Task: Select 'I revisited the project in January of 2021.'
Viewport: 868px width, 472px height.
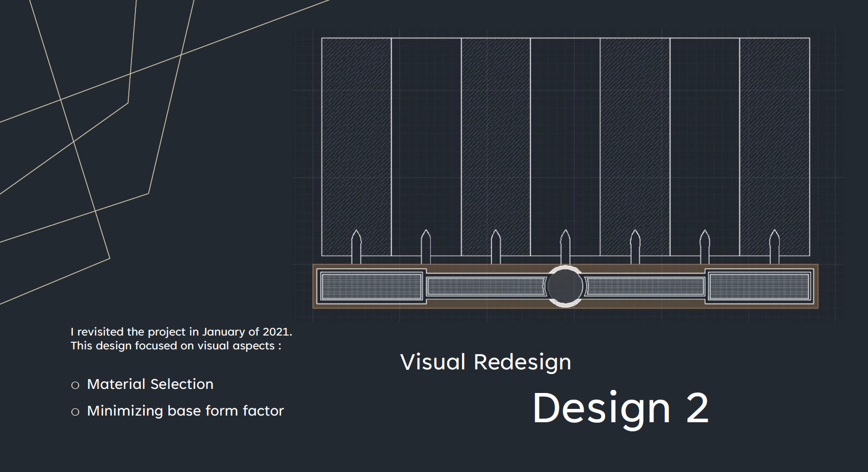Action: [x=181, y=331]
